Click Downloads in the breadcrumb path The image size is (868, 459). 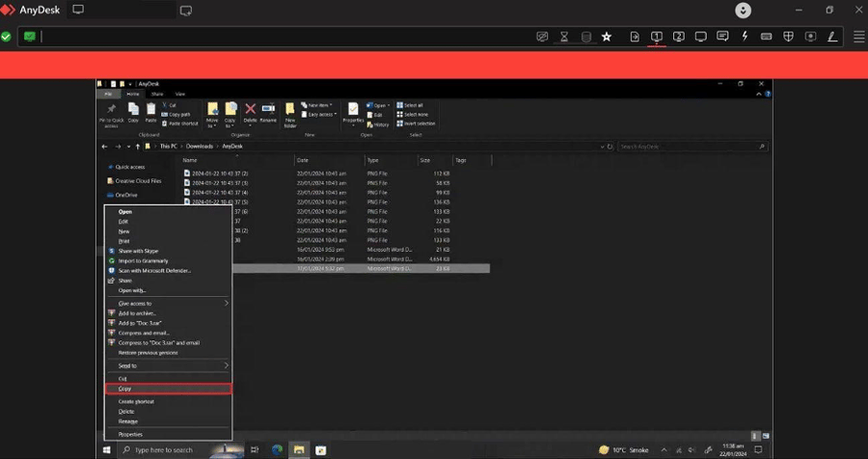[x=200, y=147]
